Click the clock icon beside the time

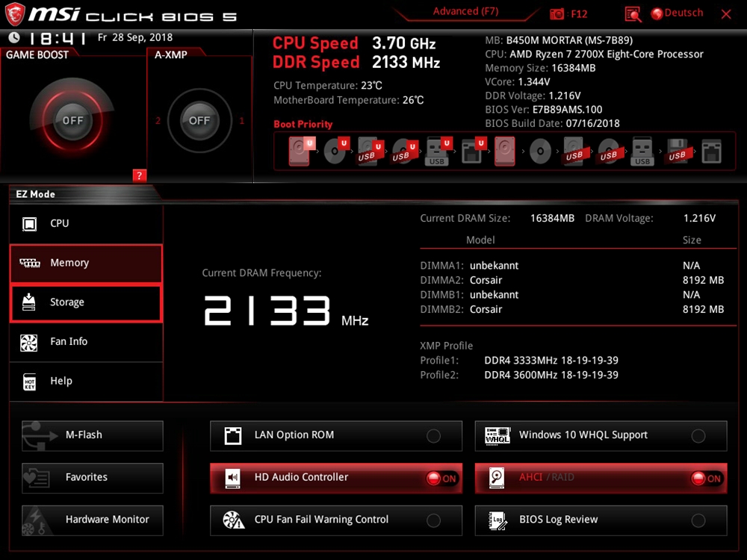[x=14, y=37]
